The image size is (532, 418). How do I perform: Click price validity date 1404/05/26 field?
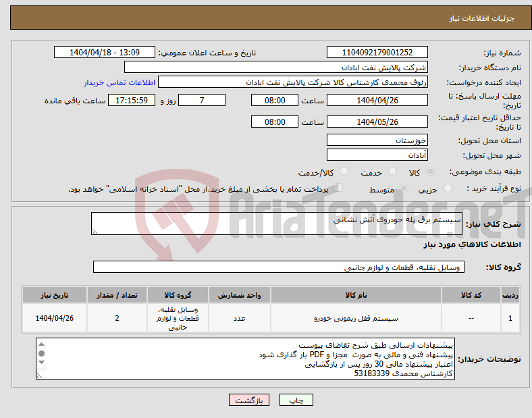[377, 122]
